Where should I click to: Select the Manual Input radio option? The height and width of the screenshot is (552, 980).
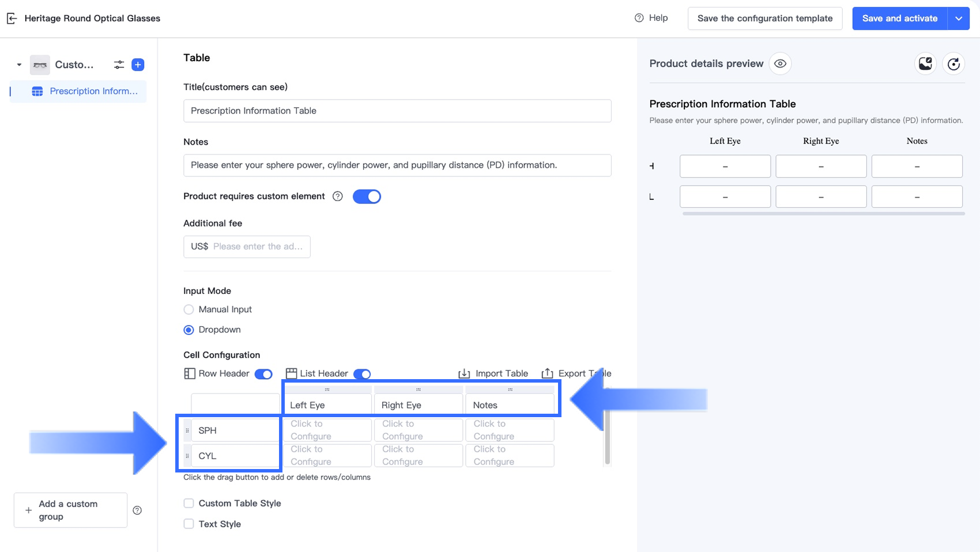[189, 309]
